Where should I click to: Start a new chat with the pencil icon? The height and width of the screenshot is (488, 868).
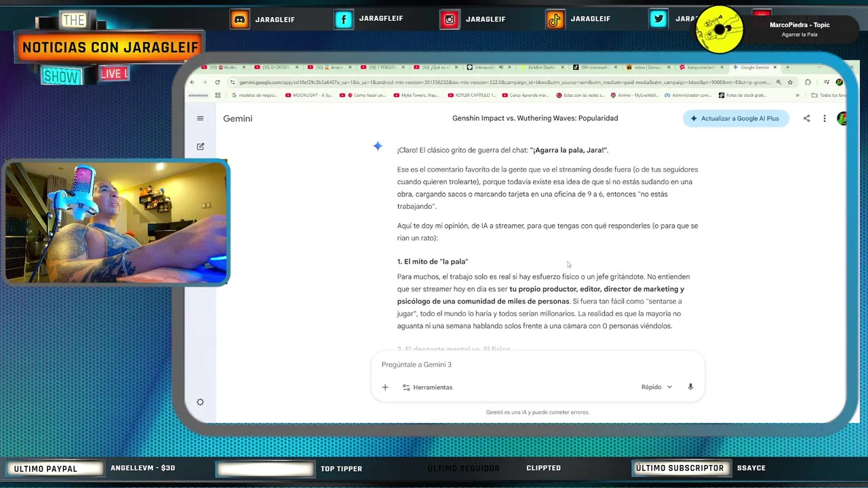(200, 146)
